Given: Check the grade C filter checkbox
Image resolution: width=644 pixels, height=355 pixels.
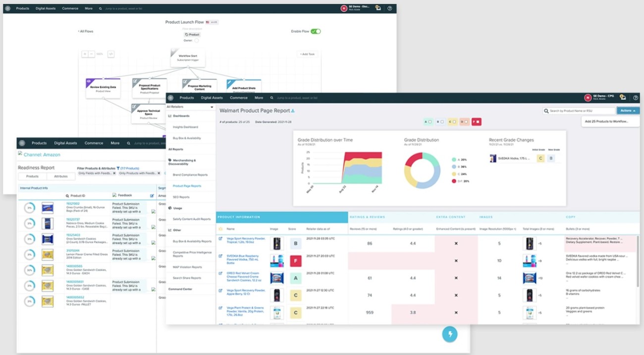Looking at the screenshot, I should [455, 121].
